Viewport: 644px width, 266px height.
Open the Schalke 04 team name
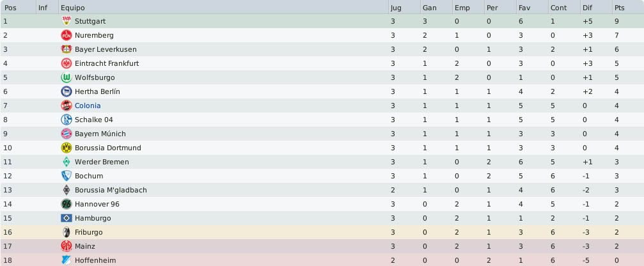tap(93, 120)
